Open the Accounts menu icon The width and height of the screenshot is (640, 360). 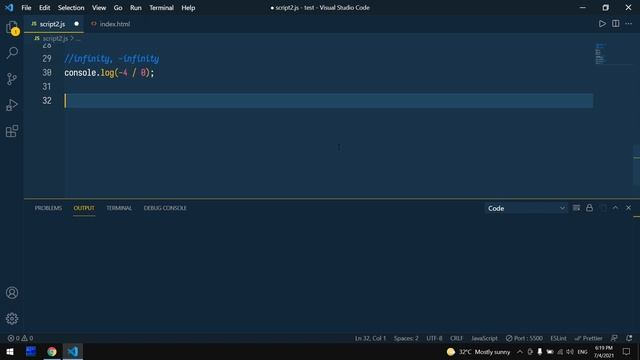coord(12,293)
